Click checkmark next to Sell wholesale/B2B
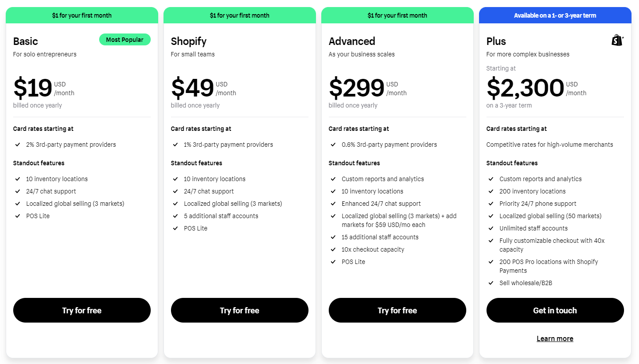The height and width of the screenshot is (364, 639). pyautogui.click(x=491, y=283)
